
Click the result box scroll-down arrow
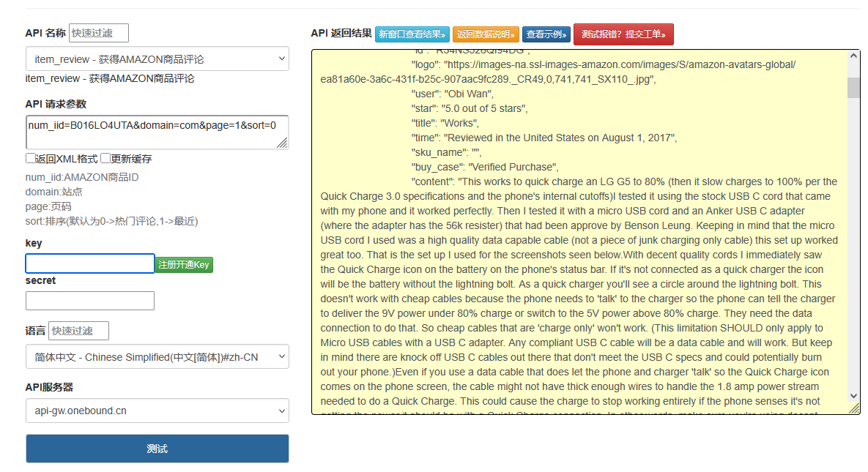853,396
